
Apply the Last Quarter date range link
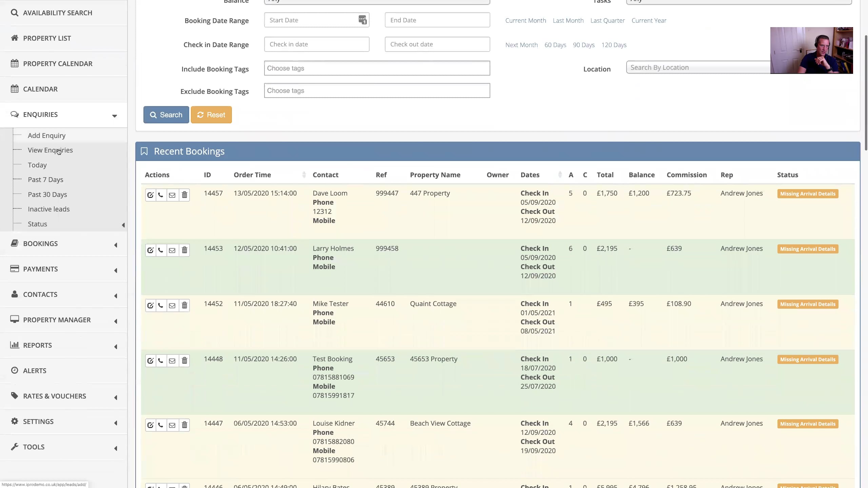pos(607,20)
